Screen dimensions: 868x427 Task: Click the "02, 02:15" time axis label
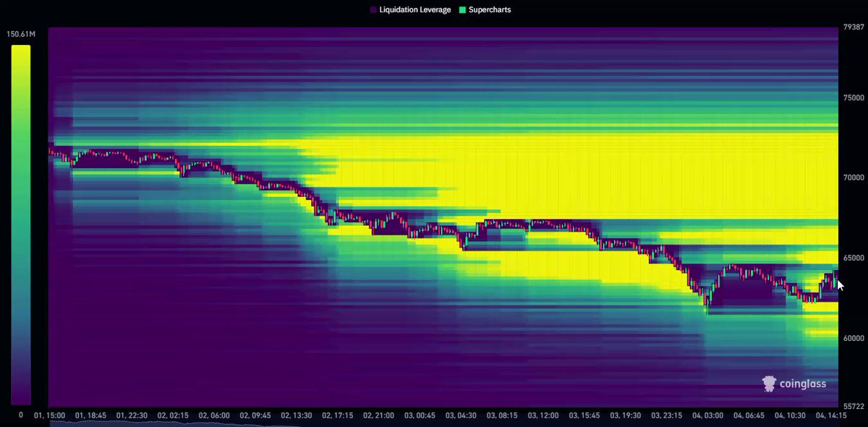pos(173,416)
